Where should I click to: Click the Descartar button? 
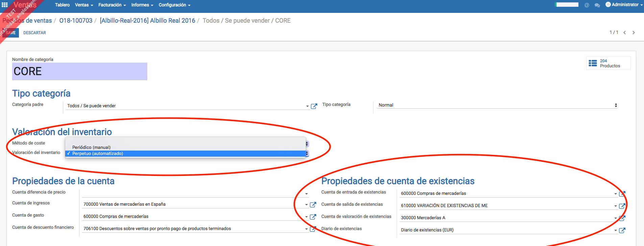(34, 33)
